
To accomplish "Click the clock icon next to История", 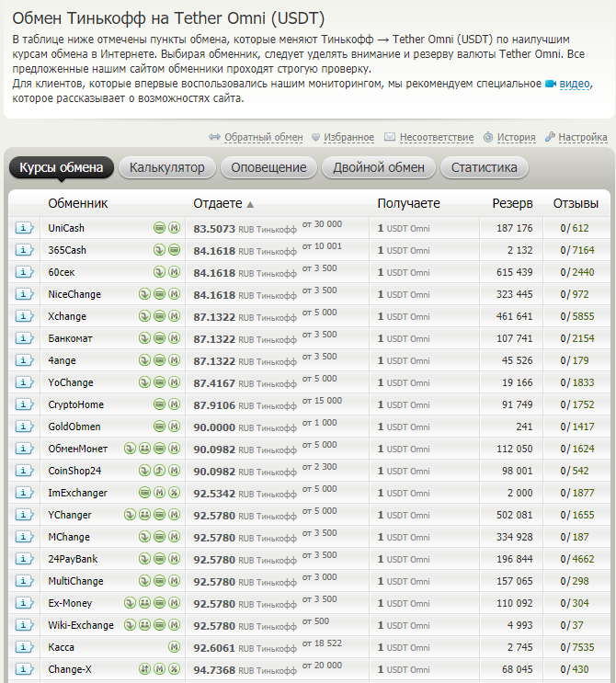I will pyautogui.click(x=488, y=137).
